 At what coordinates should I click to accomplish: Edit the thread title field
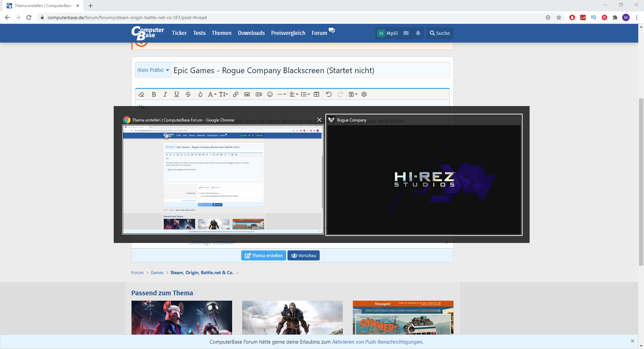[x=310, y=70]
